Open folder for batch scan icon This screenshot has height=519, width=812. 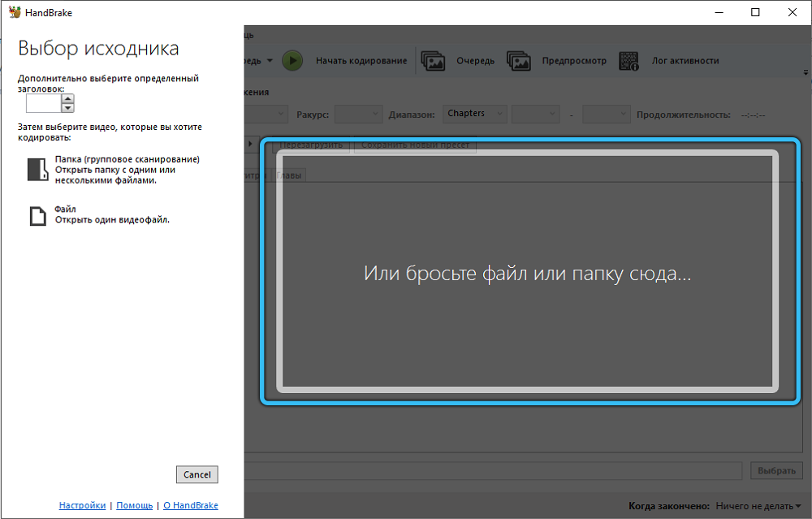click(x=37, y=169)
